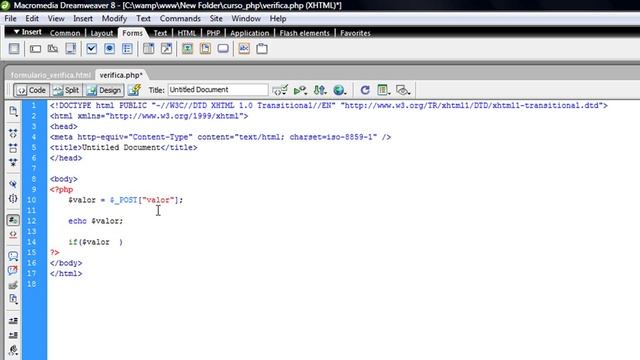Click the <?php opening tag line
This screenshot has width=640, height=360.
62,189
